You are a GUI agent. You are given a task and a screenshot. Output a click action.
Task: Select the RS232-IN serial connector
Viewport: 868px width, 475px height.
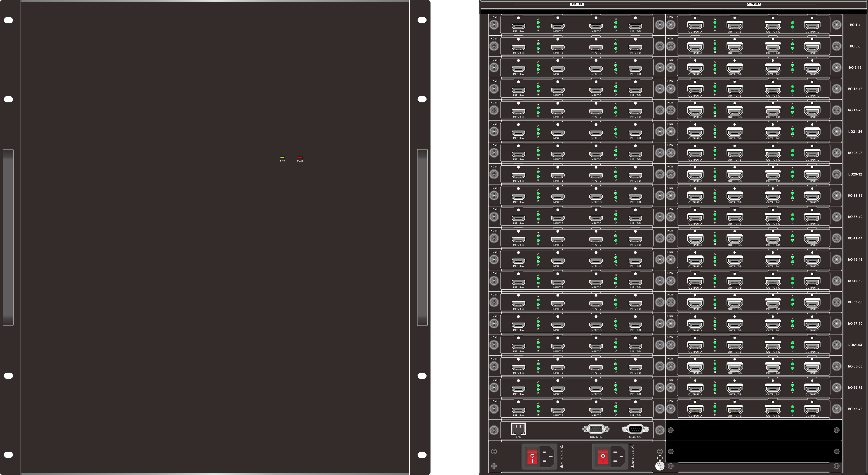pos(596,429)
